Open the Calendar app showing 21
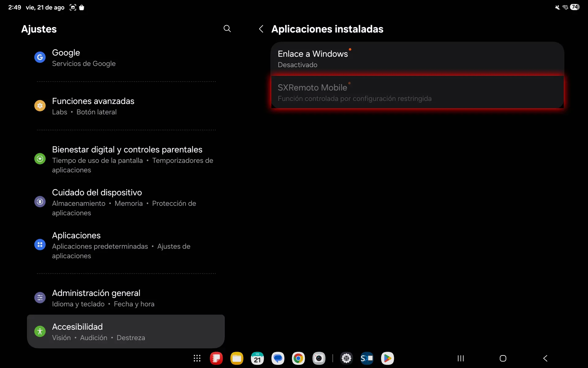Viewport: 588px width, 368px height. pyautogui.click(x=257, y=358)
